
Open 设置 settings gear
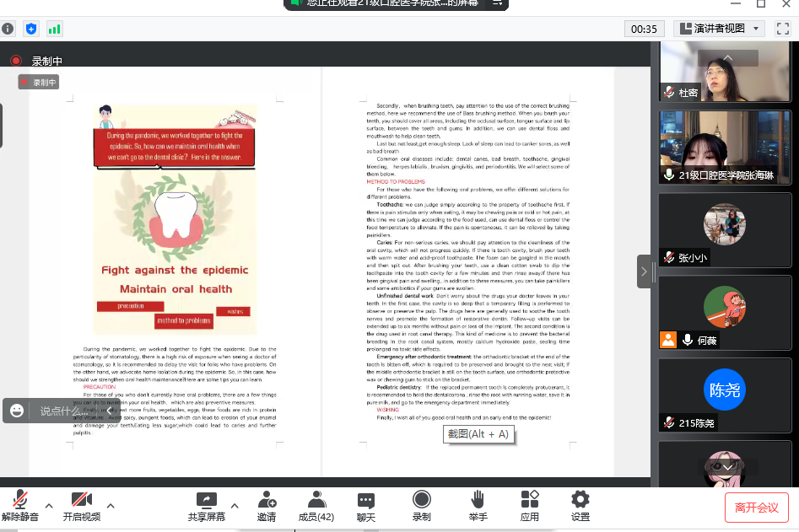coord(580,506)
